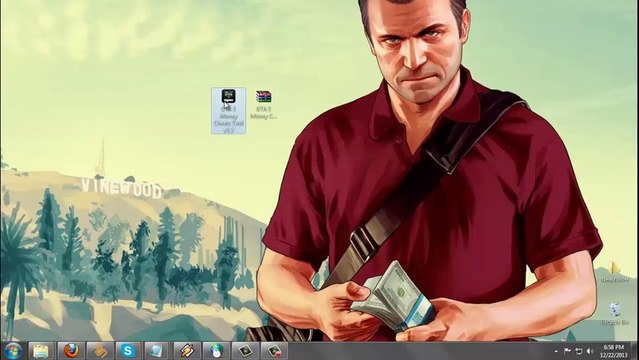Image resolution: width=639 pixels, height=360 pixels.
Task: Click the Show desktop strip beside the clock
Action: [x=635, y=351]
